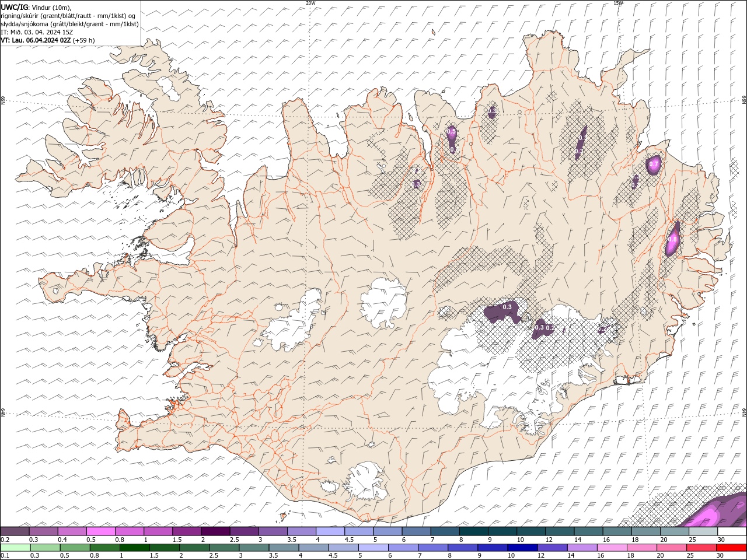This screenshot has height=560, width=747.
Task: Pick the bright pink upper swatch between 0.5 and 0.8
Action: coord(100,531)
